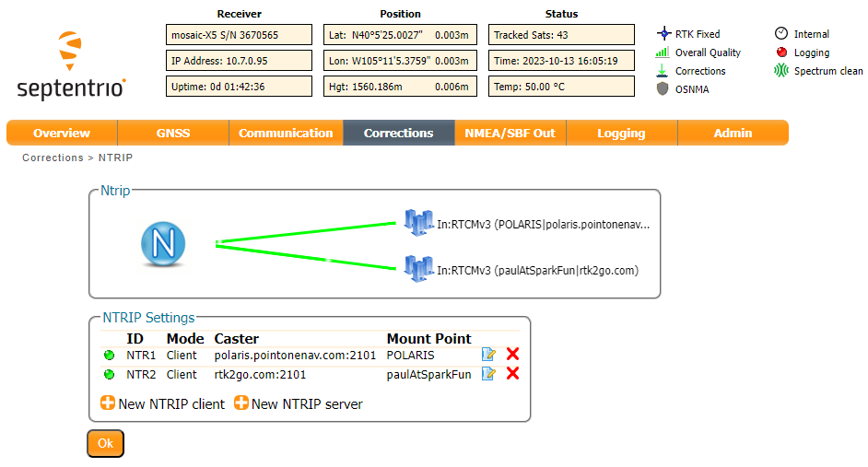Click the Uptime 0d 01:42:36 field
This screenshot has width=868, height=467.
pos(240,87)
